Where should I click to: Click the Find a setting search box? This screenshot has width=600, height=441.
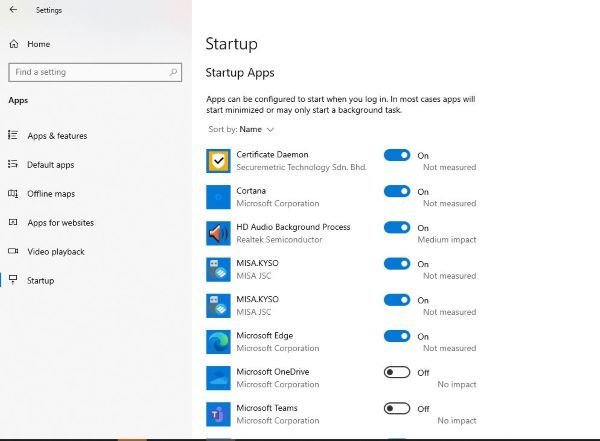(95, 72)
